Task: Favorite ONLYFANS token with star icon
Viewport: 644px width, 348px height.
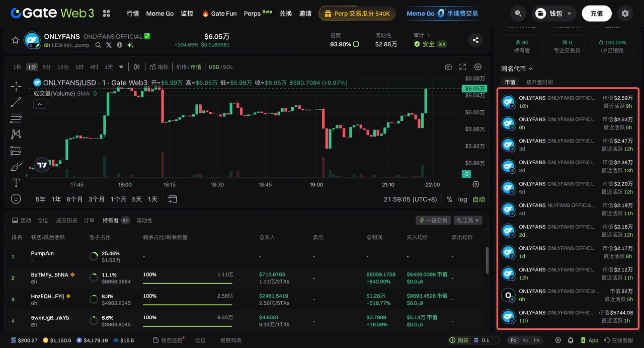Action: point(15,40)
